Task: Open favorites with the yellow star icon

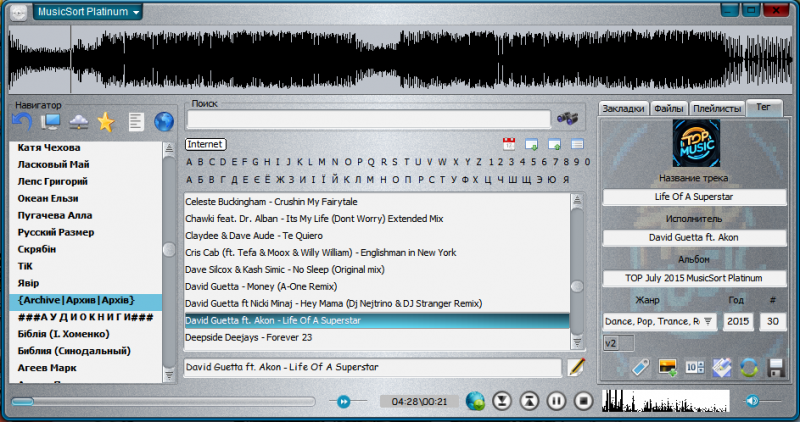Action: pyautogui.click(x=106, y=122)
